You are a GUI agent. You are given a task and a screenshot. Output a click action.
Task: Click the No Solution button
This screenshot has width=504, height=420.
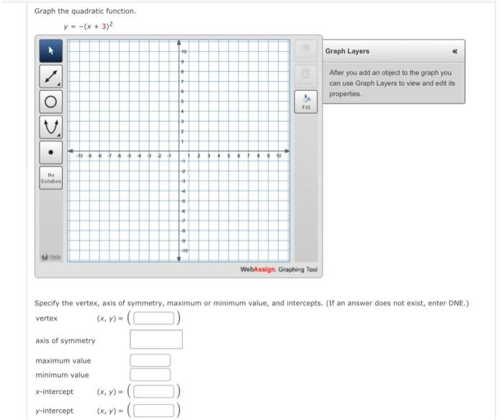(51, 178)
